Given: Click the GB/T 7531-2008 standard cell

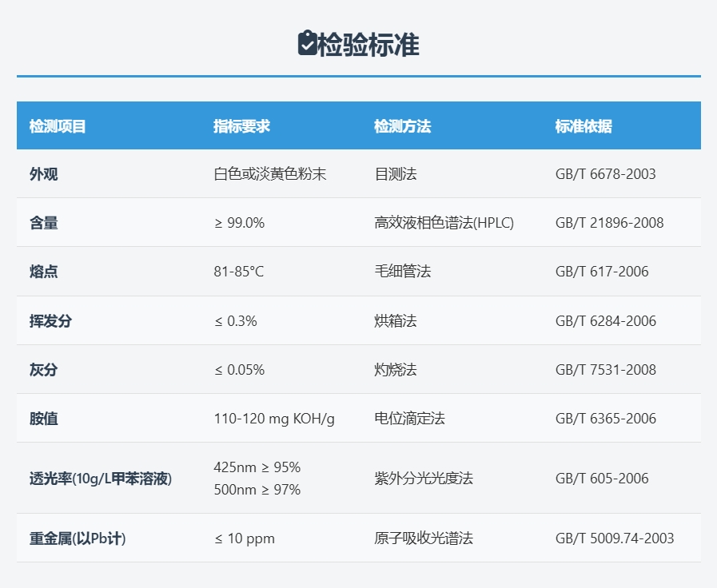Looking at the screenshot, I should [606, 370].
